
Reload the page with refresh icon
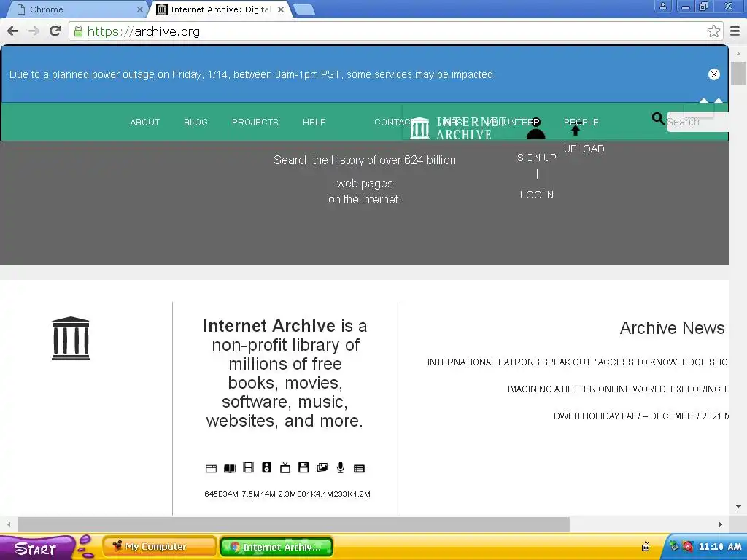(x=55, y=31)
